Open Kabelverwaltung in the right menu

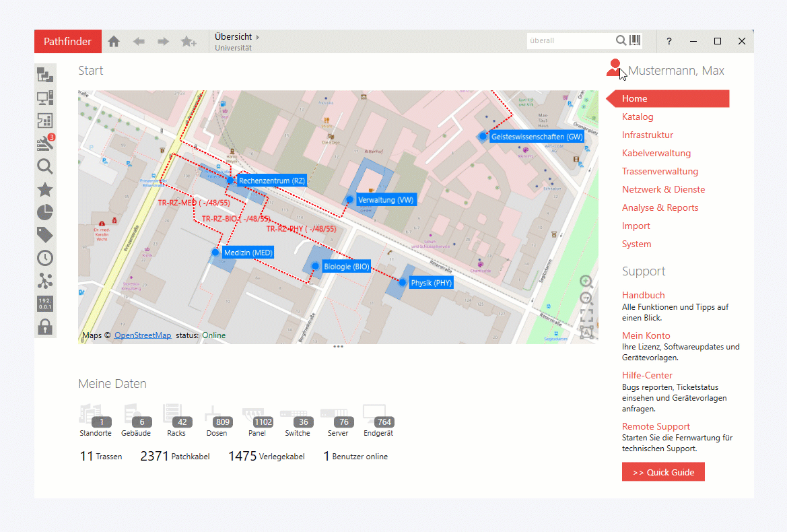(656, 153)
